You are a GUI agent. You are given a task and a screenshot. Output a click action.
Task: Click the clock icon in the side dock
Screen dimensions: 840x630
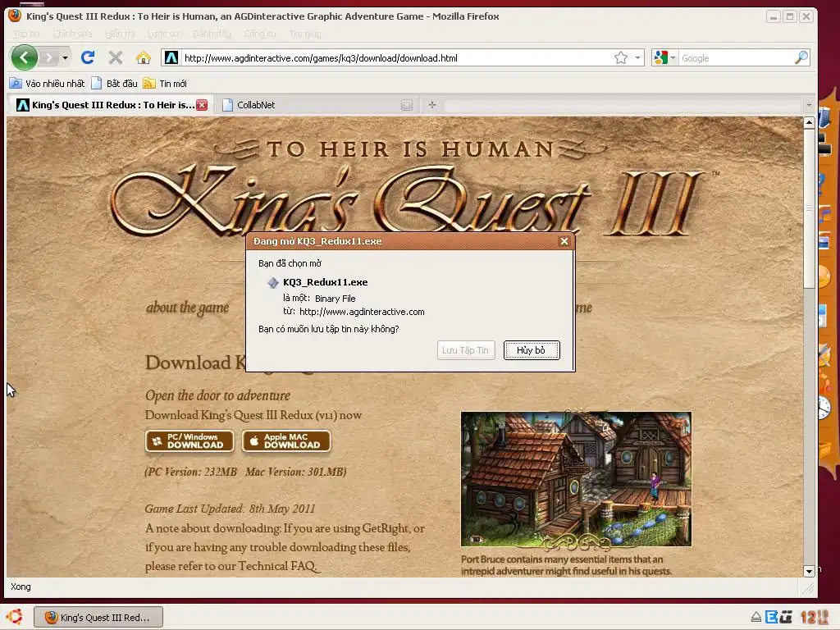824,409
